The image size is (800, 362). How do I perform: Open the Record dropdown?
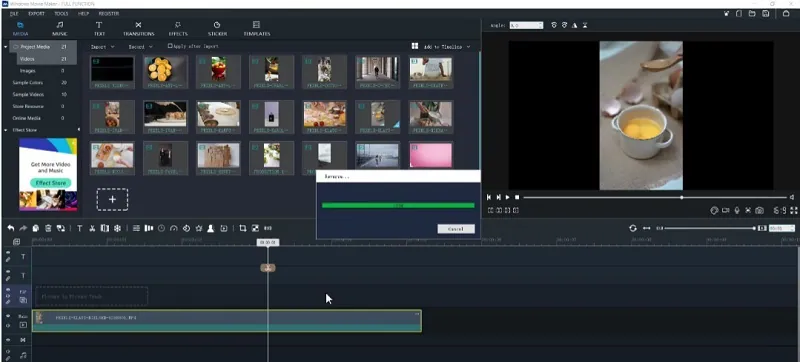pyautogui.click(x=140, y=46)
